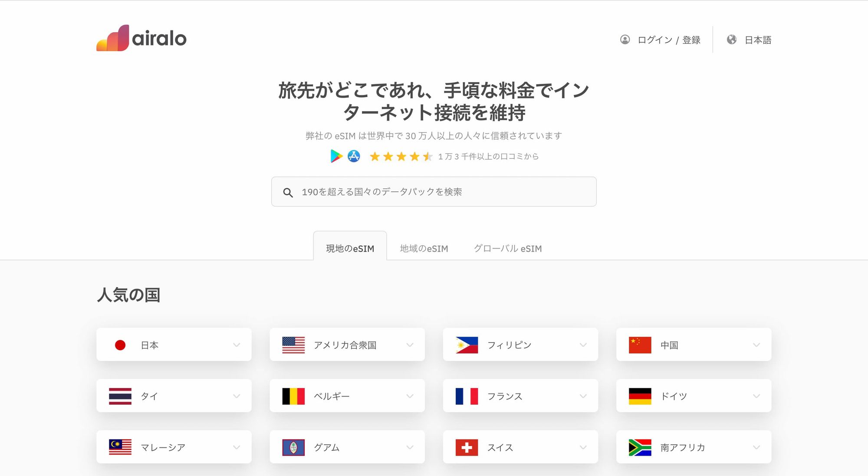The image size is (868, 476).
Task: Click the 人気の国 heading
Action: [128, 295]
